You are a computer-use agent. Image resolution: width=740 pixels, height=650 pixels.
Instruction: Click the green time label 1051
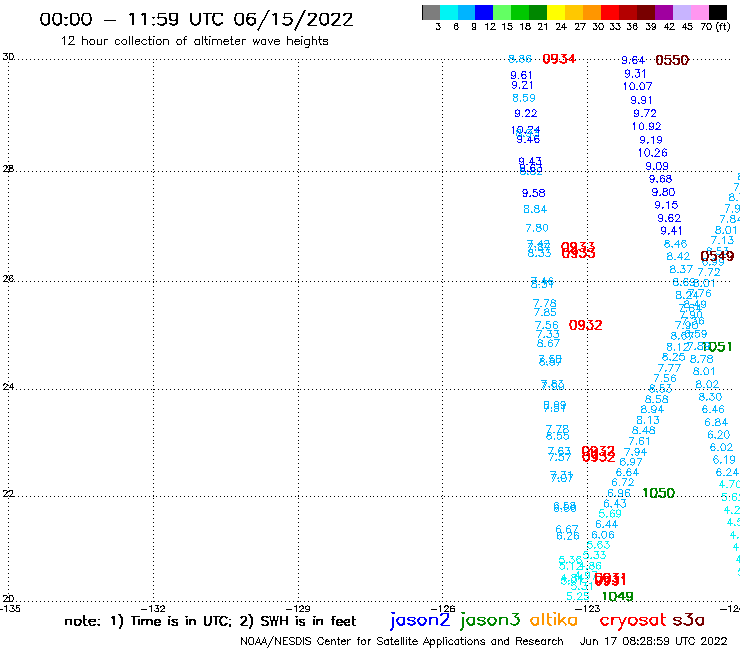[718, 347]
